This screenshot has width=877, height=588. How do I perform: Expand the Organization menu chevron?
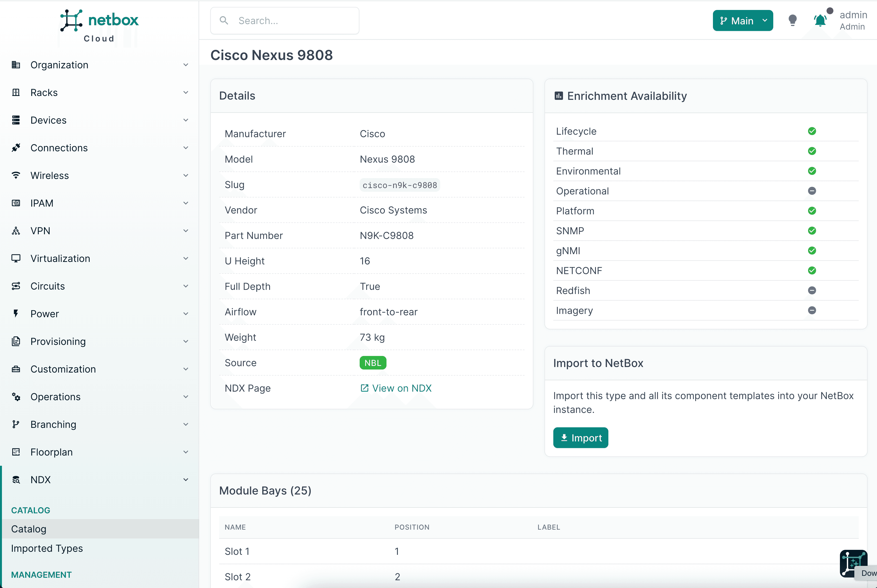[186, 65]
